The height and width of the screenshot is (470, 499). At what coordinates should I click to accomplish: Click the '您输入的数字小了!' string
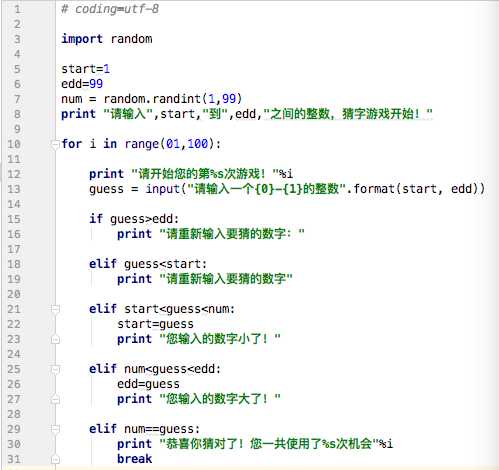pos(220,339)
